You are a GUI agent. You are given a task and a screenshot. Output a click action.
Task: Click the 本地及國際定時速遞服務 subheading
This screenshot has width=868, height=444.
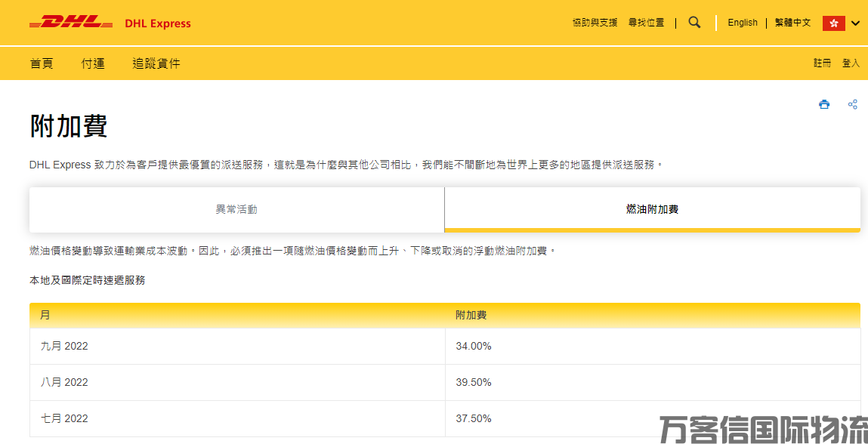[x=88, y=281]
